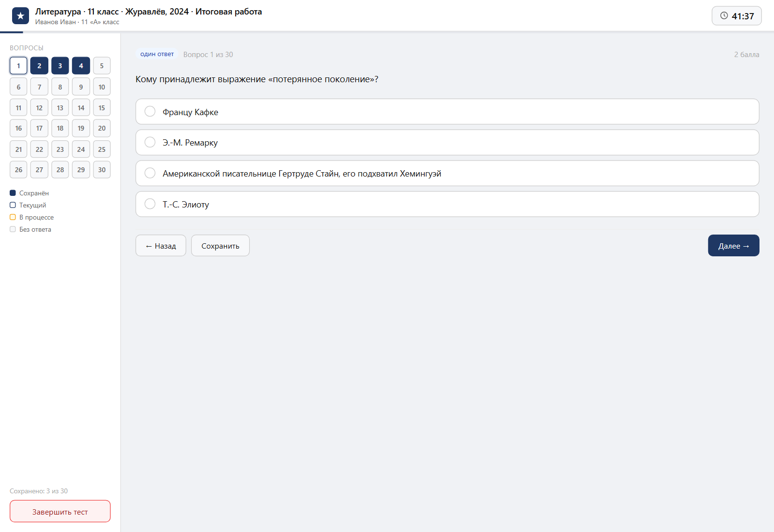Image resolution: width=774 pixels, height=532 pixels.
Task: Click the Далее next button
Action: [x=733, y=246]
